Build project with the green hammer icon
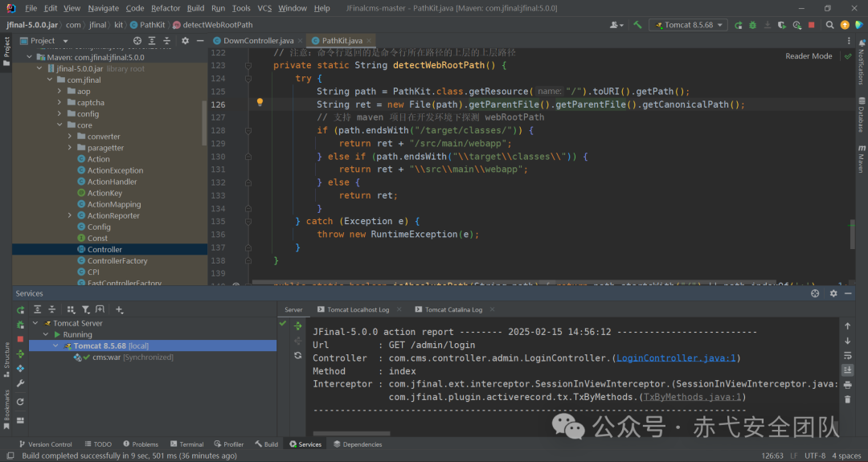868x462 pixels. coord(637,25)
